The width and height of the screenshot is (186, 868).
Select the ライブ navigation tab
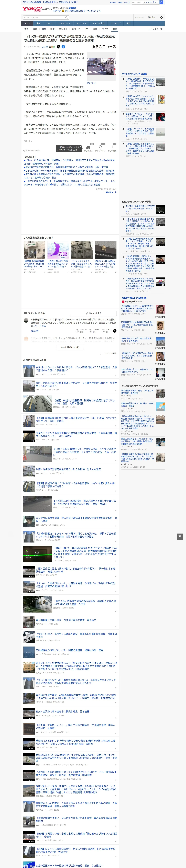point(49,24)
